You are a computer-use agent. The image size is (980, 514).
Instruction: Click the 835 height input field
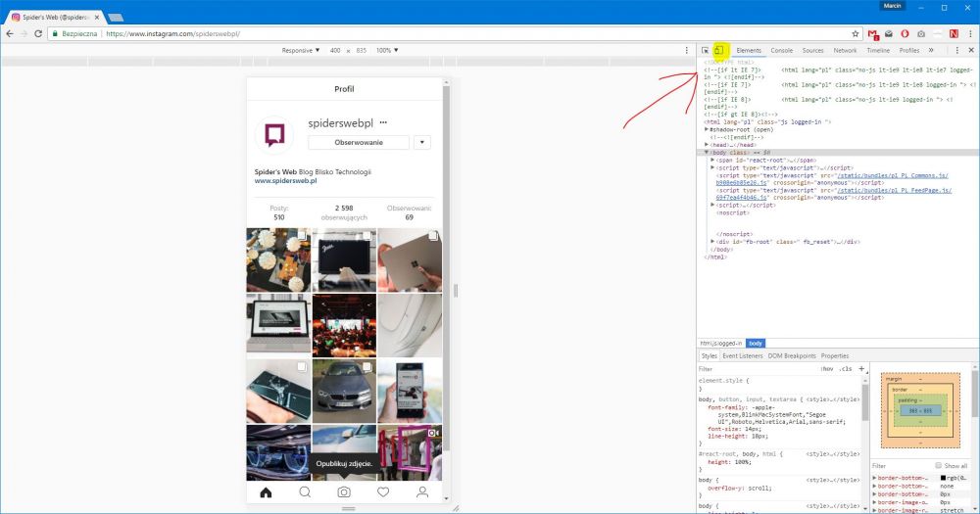pos(362,50)
